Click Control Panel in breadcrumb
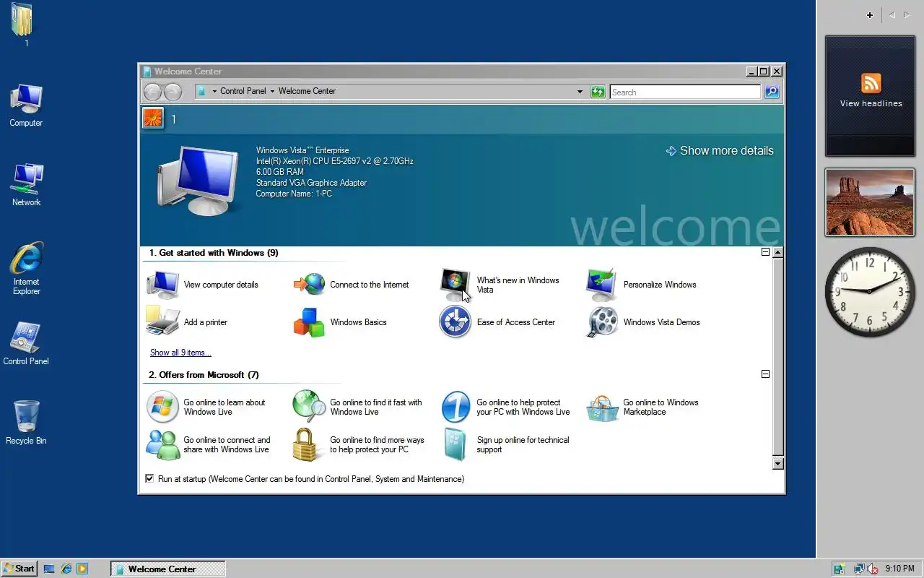 [243, 91]
